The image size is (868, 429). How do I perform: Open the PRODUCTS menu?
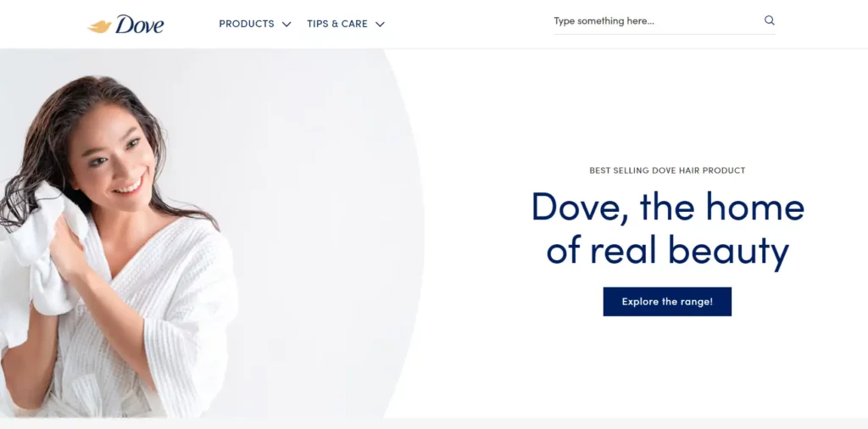pos(247,24)
